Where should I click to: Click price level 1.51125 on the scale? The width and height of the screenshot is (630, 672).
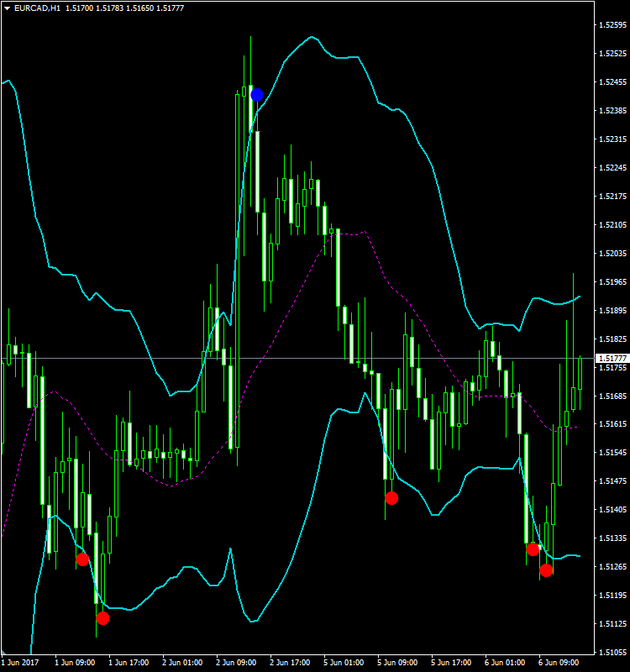click(612, 623)
